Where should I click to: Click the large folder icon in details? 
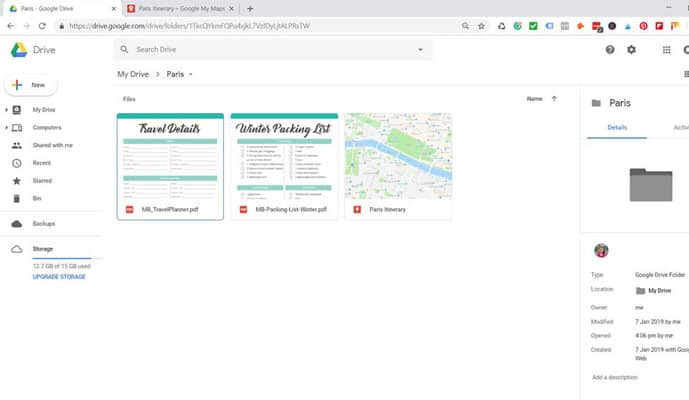tap(651, 185)
